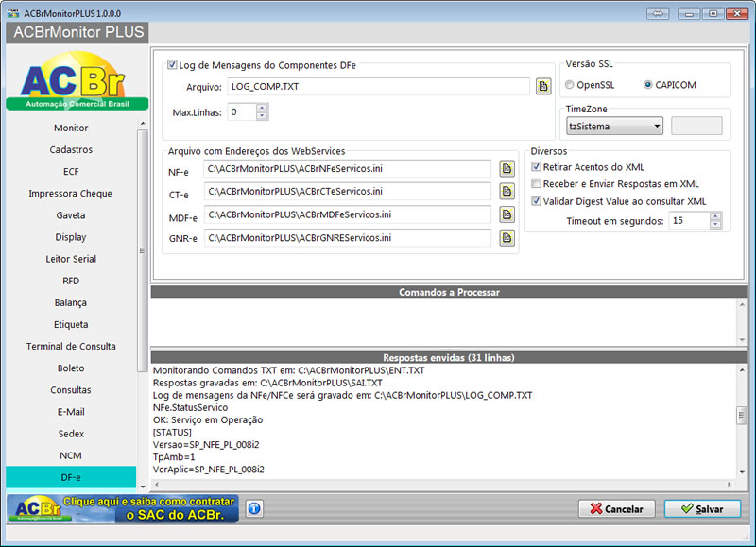This screenshot has height=547, width=756.
Task: Click the Respostas enviadas (31 linhas) header
Action: coord(449,357)
